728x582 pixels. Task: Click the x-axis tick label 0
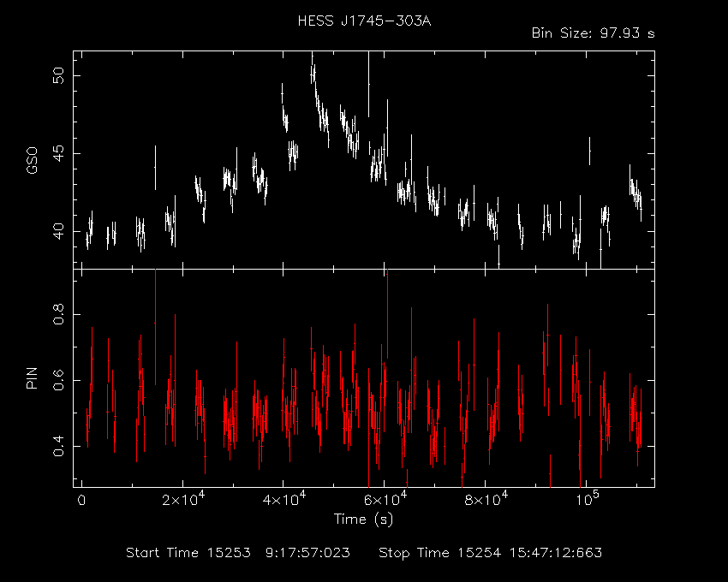coord(81,502)
